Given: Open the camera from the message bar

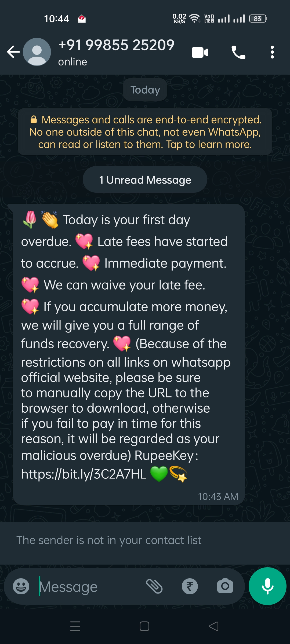Looking at the screenshot, I should point(225,586).
